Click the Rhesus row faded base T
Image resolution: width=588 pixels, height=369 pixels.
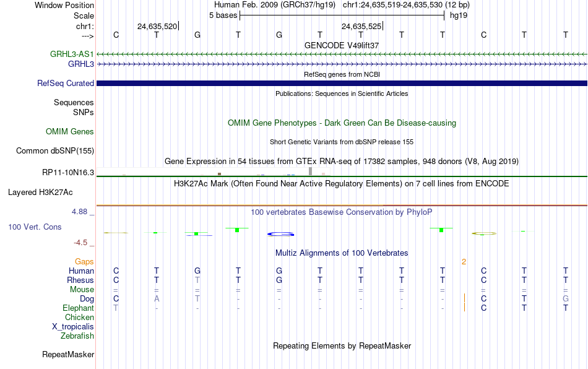(x=197, y=280)
